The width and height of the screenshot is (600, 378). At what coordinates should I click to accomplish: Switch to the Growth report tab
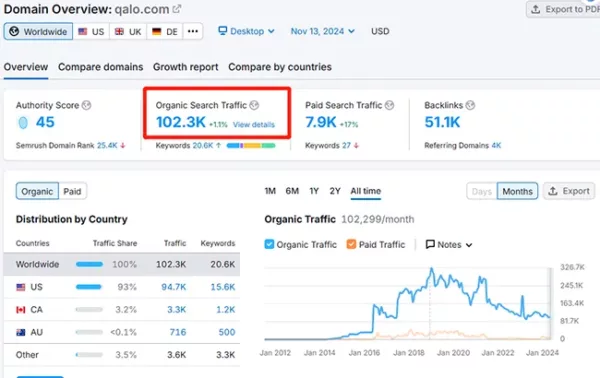pyautogui.click(x=186, y=67)
